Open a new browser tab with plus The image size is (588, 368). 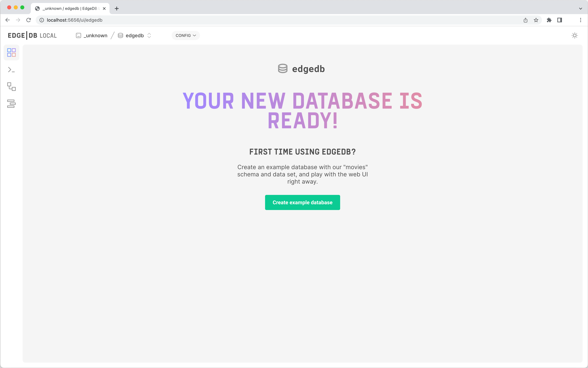click(x=117, y=9)
